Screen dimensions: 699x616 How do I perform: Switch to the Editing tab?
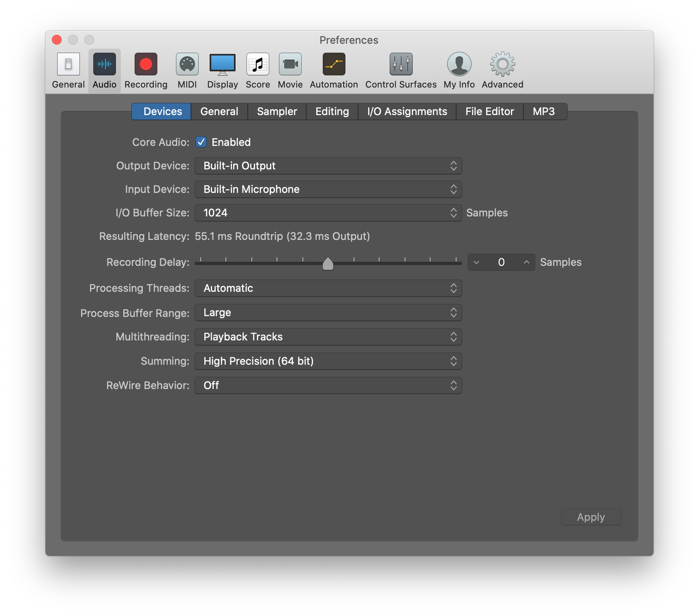(x=332, y=111)
